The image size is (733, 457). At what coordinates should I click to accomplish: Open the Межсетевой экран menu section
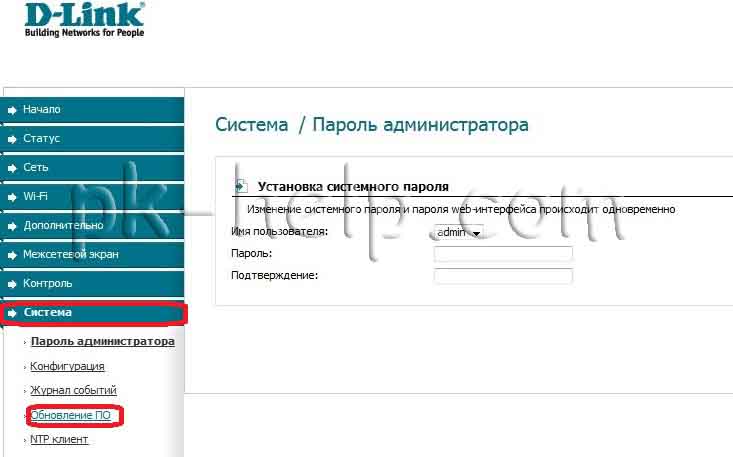coord(93,255)
